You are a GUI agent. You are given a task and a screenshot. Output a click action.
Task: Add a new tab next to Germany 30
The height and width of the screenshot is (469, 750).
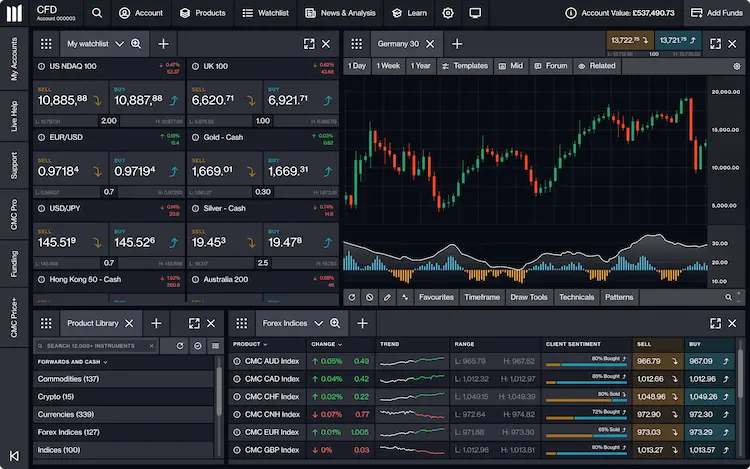[x=457, y=44]
